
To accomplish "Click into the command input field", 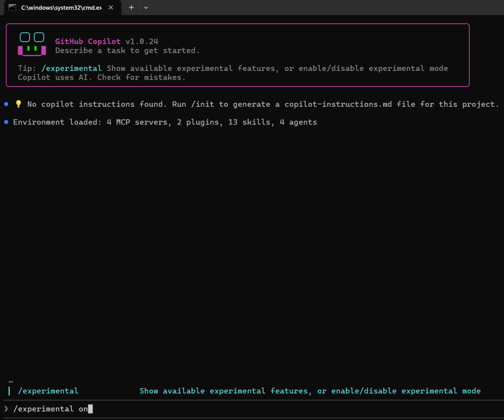I will pos(246,409).
